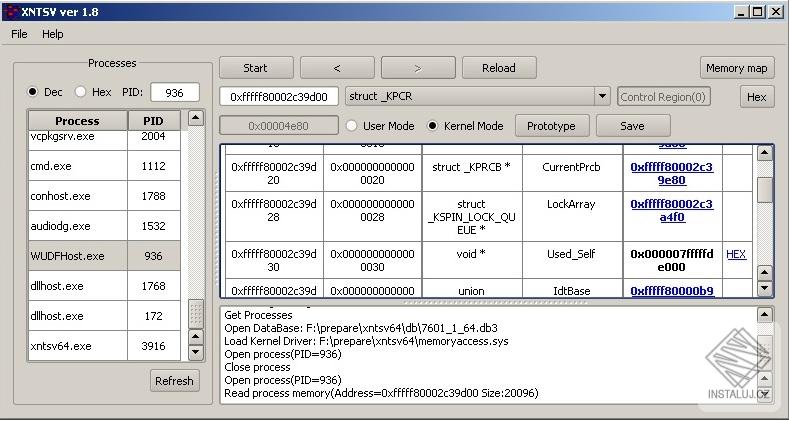Click process list scrollbar up arrow
The height and width of the screenshot is (421, 789).
[196, 118]
